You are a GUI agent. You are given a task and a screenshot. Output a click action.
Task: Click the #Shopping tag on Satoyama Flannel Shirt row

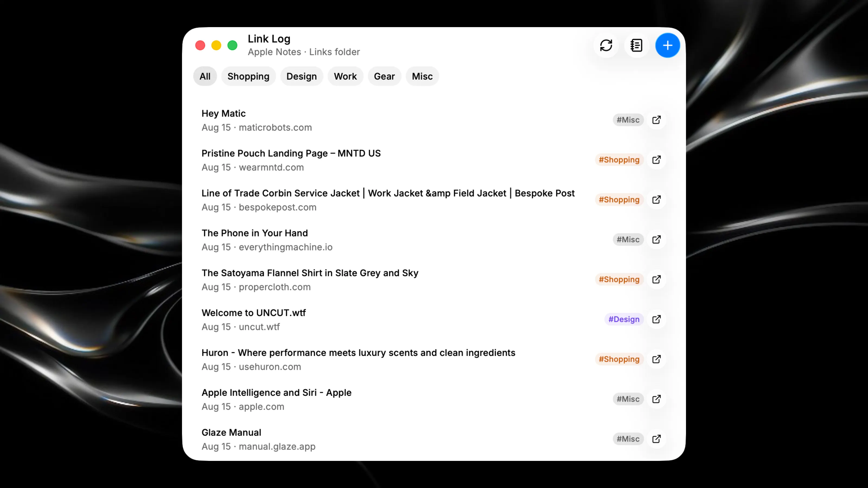(619, 280)
